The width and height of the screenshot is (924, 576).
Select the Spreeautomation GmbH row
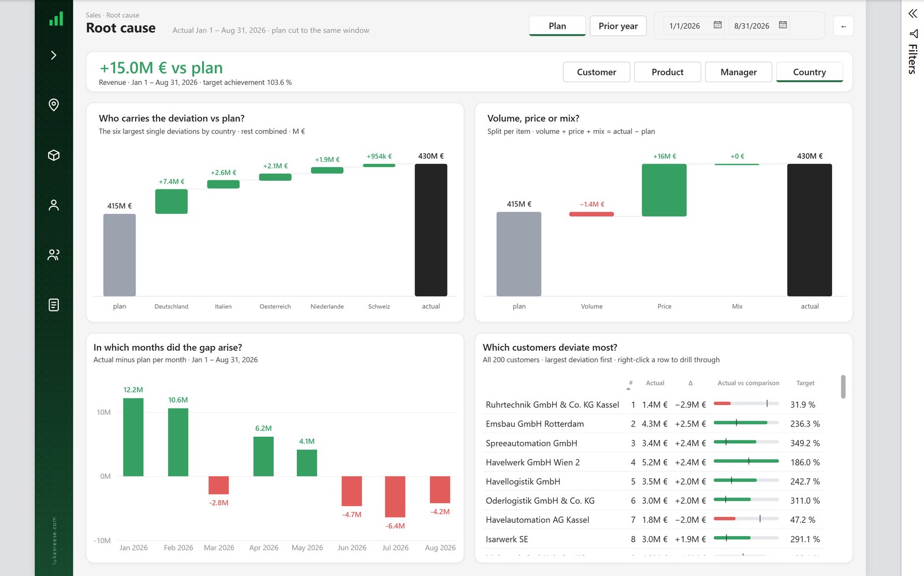point(653,443)
